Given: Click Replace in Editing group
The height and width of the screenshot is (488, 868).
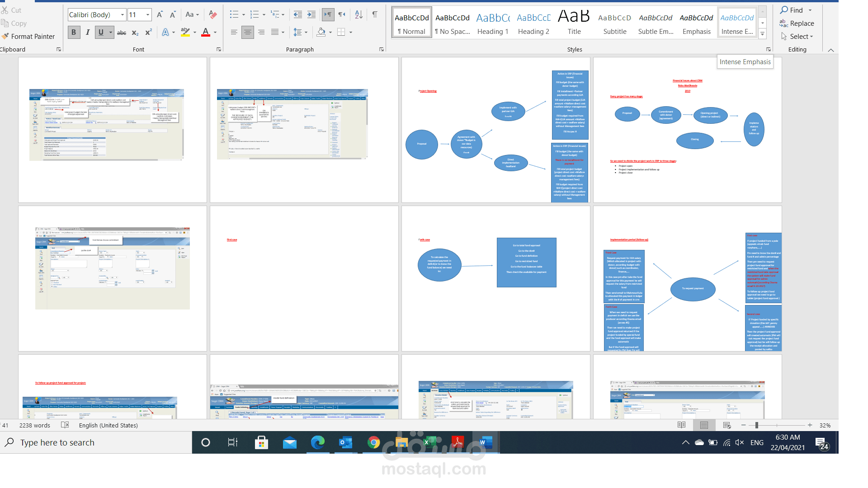Looking at the screenshot, I should point(797,23).
